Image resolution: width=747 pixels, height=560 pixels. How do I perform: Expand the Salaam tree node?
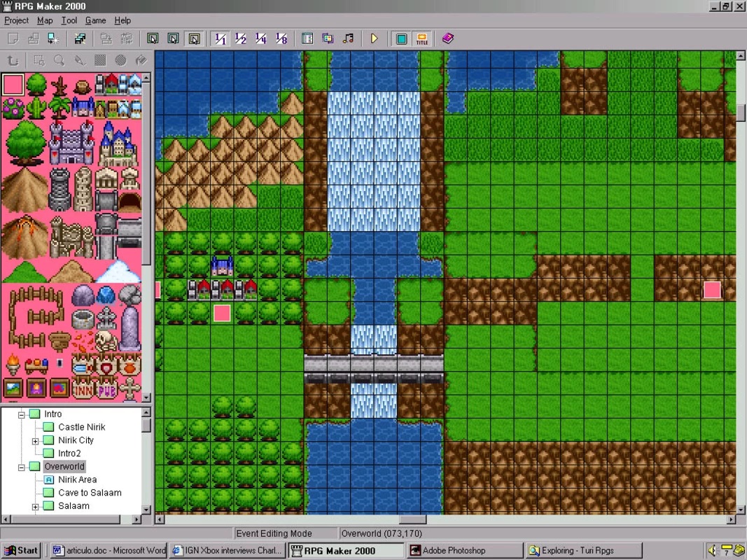[x=35, y=507]
